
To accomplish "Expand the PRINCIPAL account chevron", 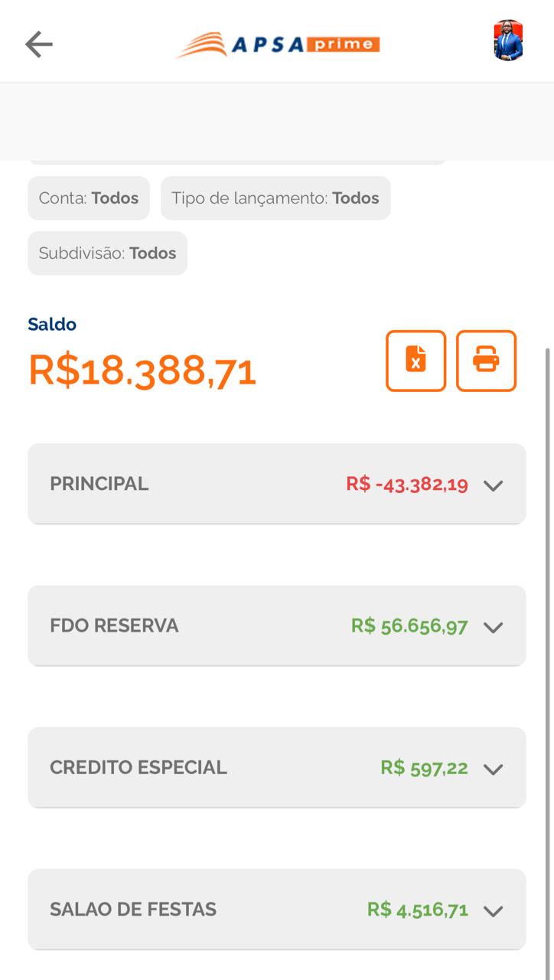I will click(x=494, y=485).
